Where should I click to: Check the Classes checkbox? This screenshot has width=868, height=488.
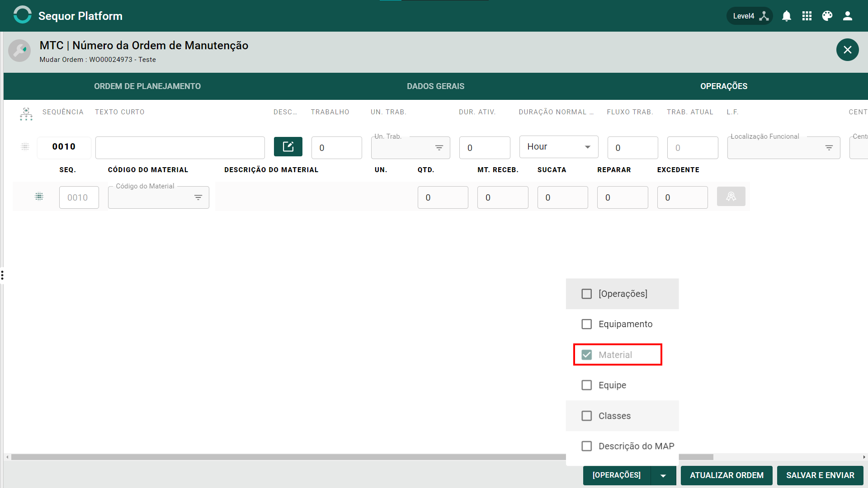tap(586, 416)
